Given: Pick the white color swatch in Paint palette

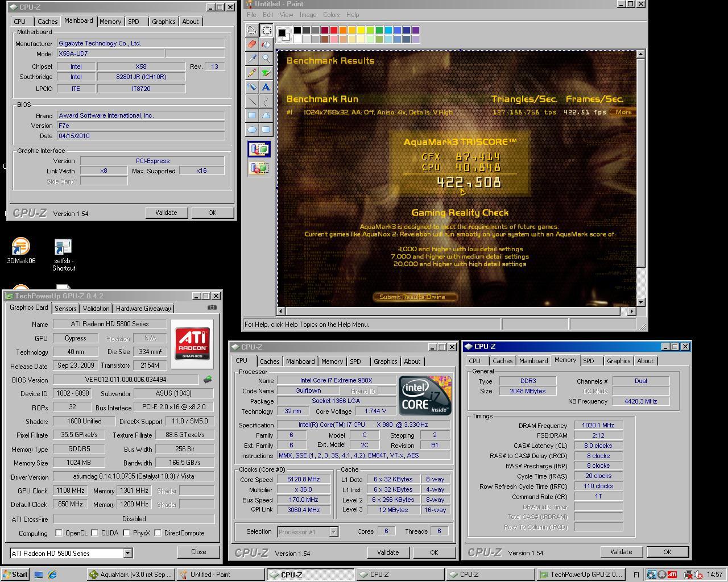Looking at the screenshot, I should 297,39.
